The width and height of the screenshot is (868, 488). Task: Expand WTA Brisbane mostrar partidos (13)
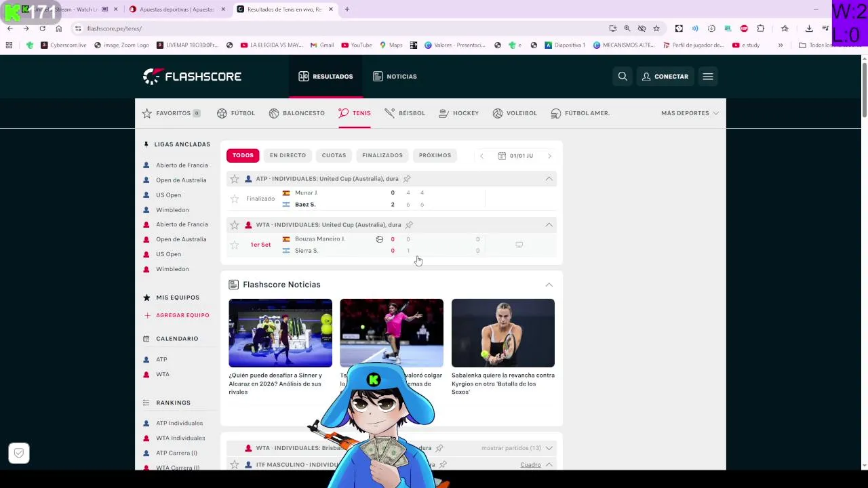coord(517,448)
